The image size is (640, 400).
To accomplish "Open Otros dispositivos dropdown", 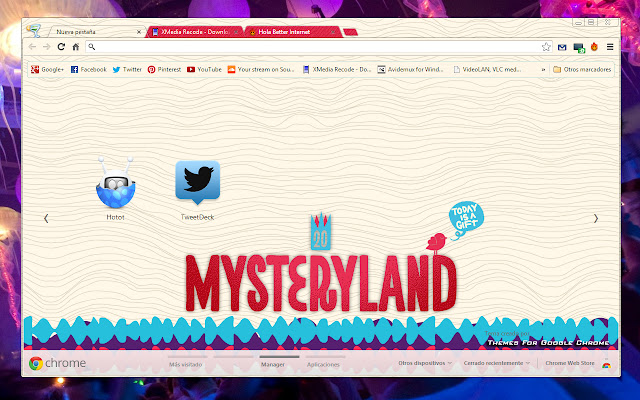I will (425, 363).
